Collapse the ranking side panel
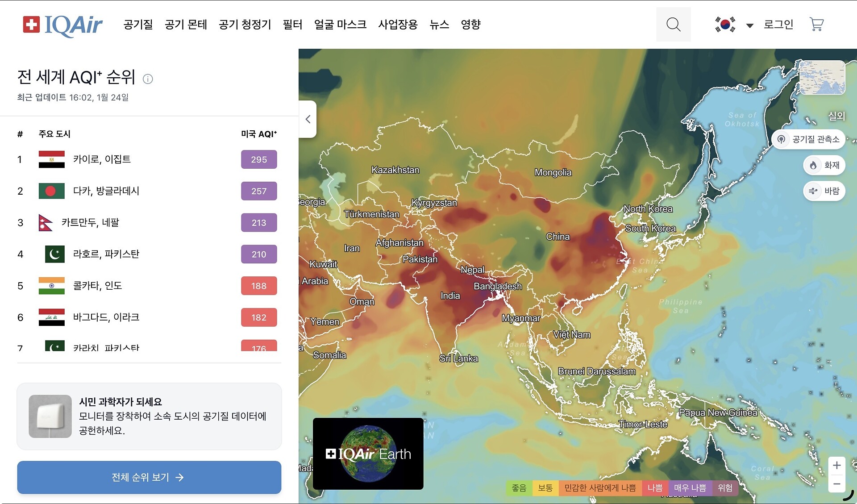 [x=308, y=119]
